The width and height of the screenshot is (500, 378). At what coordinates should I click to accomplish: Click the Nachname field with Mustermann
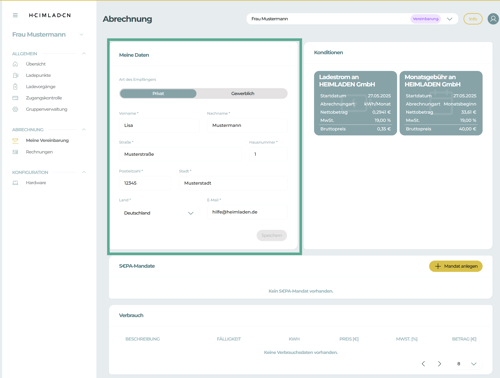247,125
